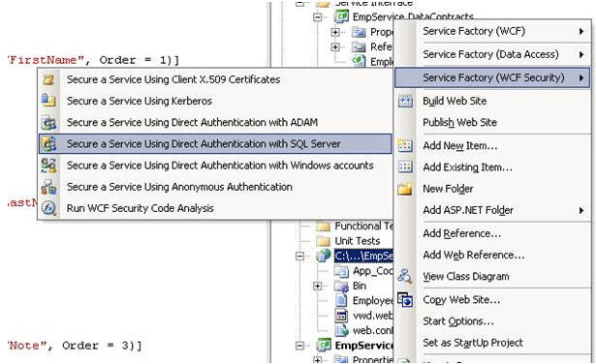596x364 pixels.
Task: Click the Copy Web Site icon
Action: 405,300
